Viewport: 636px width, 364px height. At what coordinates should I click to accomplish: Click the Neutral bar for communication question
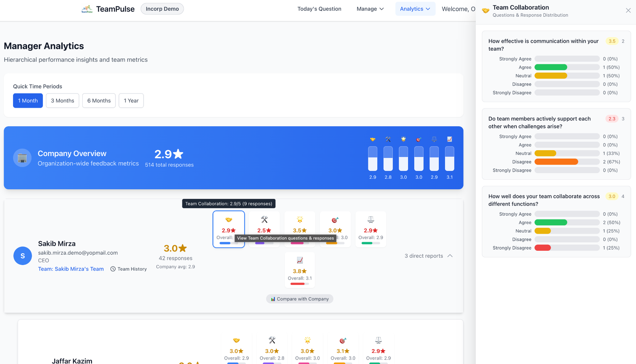tap(567, 76)
